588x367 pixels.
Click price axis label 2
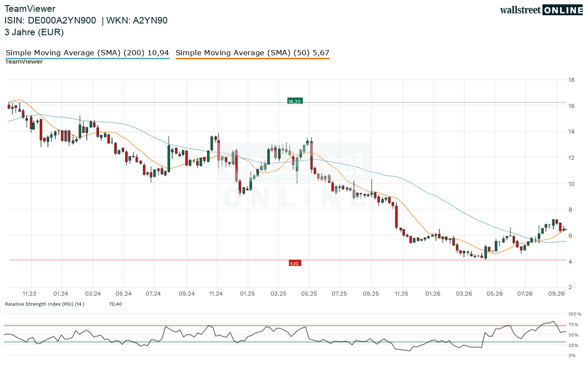(x=570, y=287)
